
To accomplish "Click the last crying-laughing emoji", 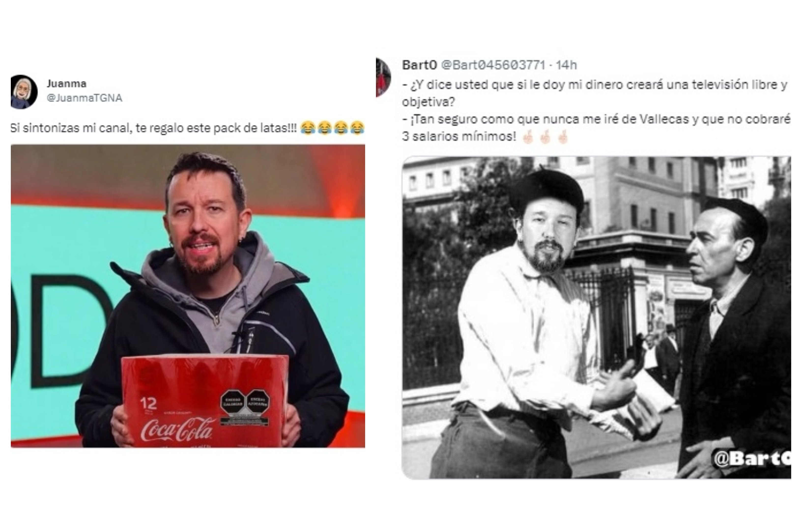I will tap(357, 128).
